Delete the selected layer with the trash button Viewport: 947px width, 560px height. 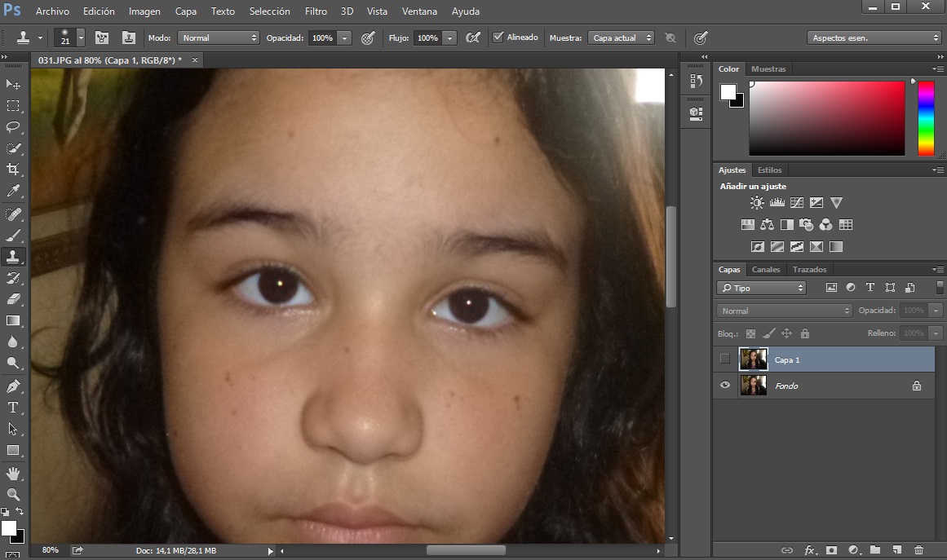pos(919,550)
